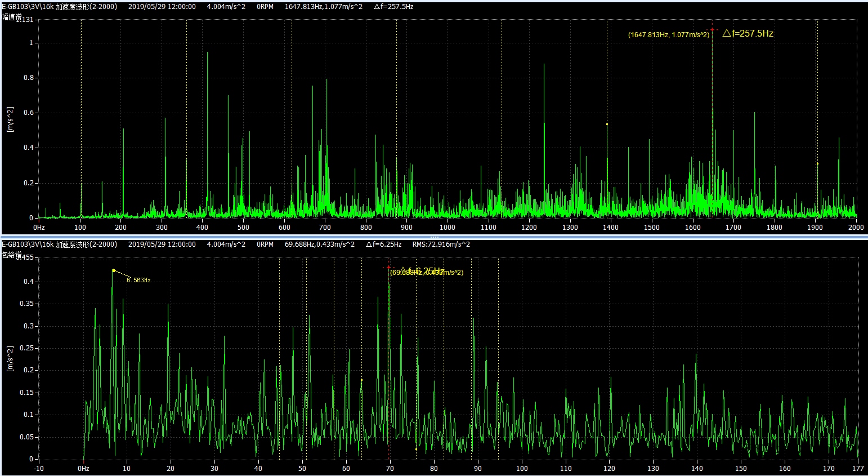868x476 pixels.
Task: Select the △f=257.5Hz annotation in upper chart
Action: pos(748,33)
